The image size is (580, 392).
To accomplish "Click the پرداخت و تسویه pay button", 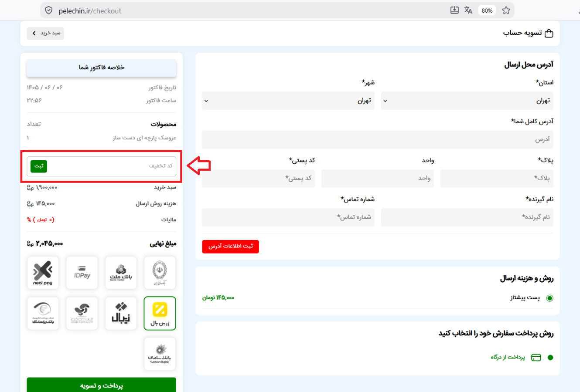I will coord(102,385).
